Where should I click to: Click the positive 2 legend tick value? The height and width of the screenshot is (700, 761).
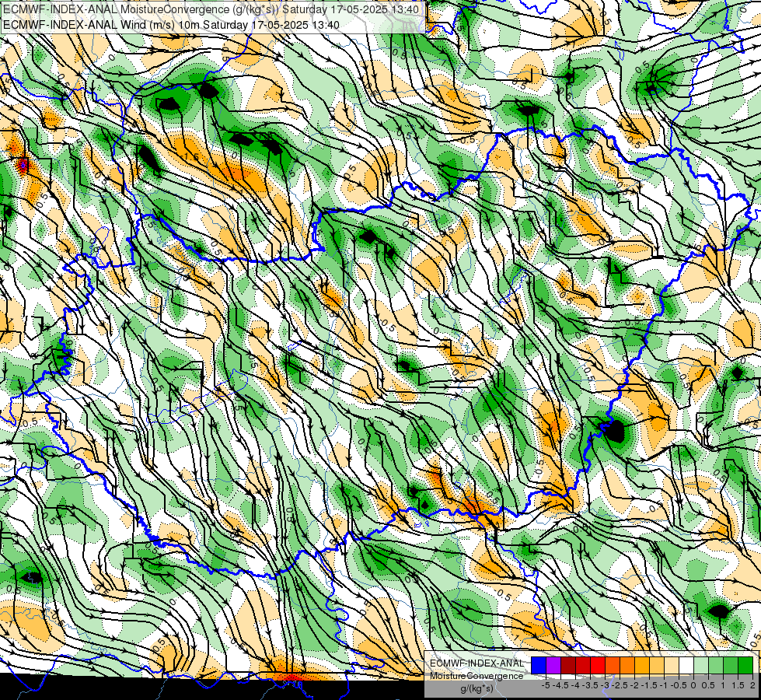point(752,685)
